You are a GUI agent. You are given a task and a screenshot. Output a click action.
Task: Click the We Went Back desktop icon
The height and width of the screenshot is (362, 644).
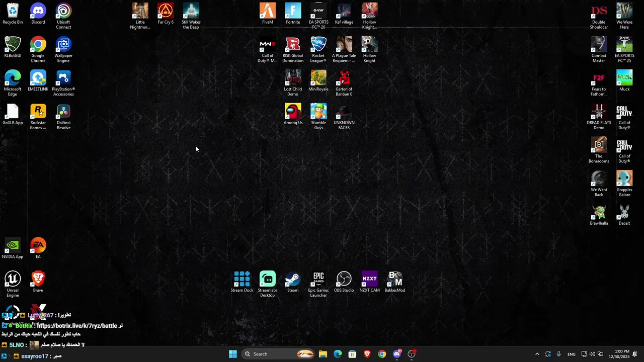click(x=599, y=184)
